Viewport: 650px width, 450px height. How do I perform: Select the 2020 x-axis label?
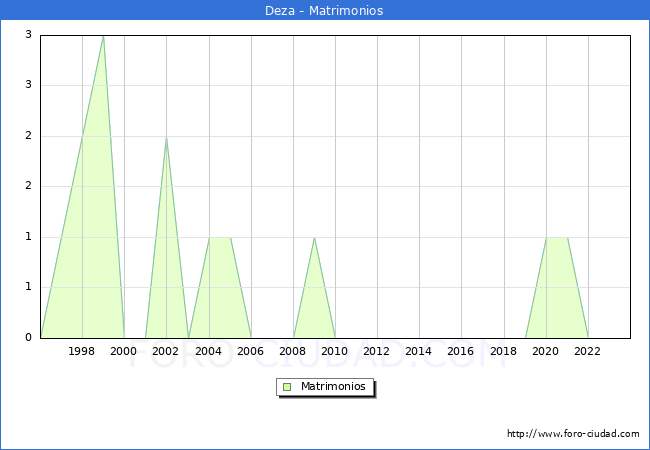click(x=545, y=351)
